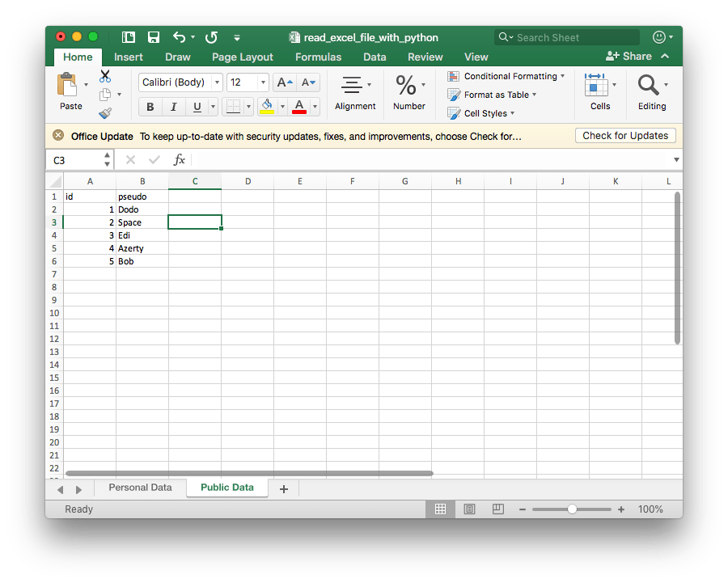
Task: Click the Check for Updates button
Action: click(x=624, y=135)
